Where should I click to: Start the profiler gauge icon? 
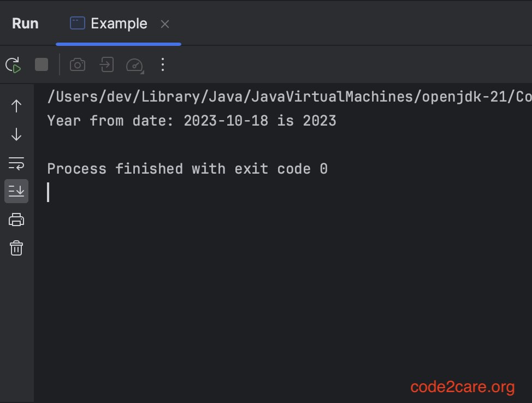[x=134, y=64]
